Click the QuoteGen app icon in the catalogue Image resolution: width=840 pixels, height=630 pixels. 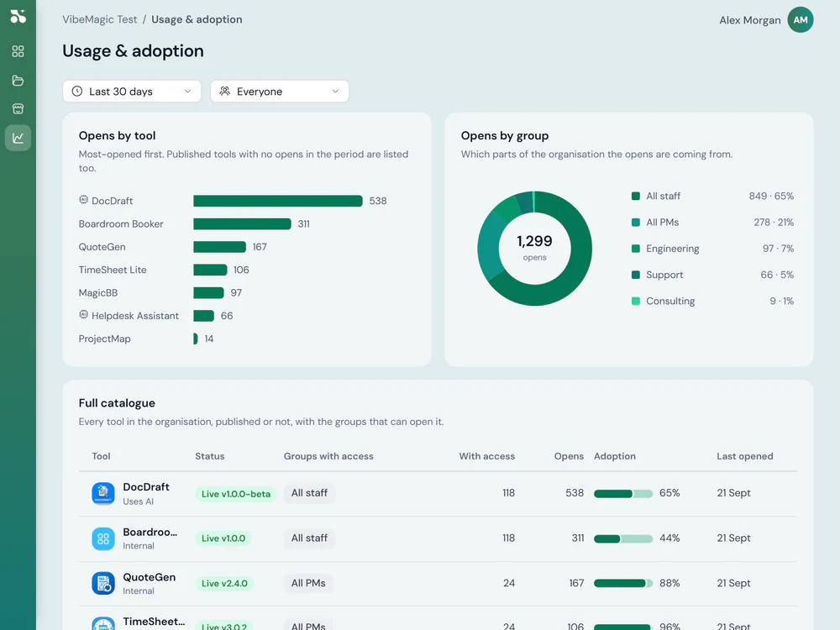(x=102, y=584)
